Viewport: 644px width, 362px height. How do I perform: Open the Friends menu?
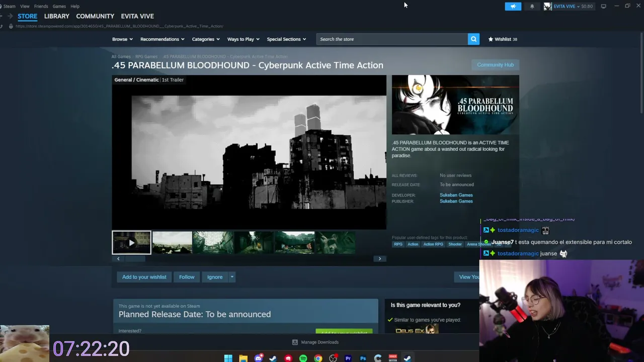tap(41, 6)
